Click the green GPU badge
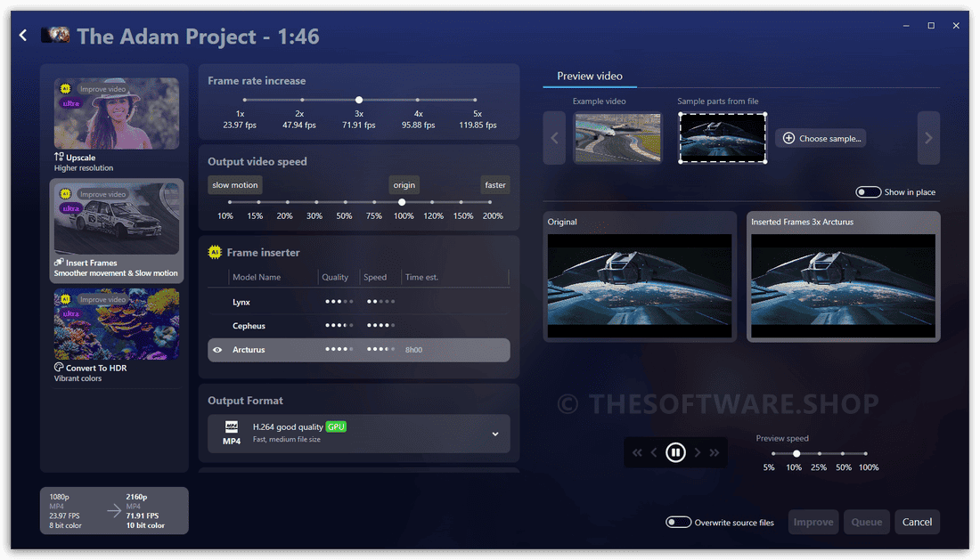 (336, 427)
